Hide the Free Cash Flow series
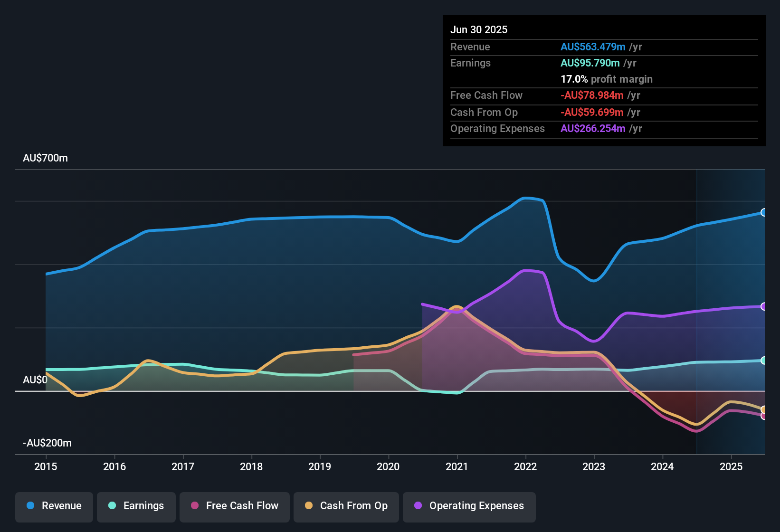Viewport: 780px width, 532px height. pyautogui.click(x=234, y=506)
